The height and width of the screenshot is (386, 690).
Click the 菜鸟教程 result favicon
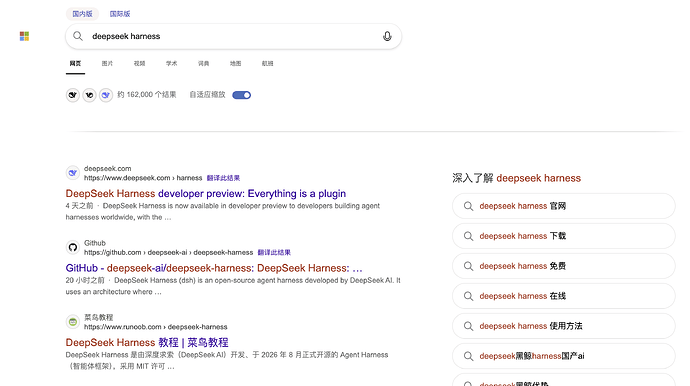point(73,322)
